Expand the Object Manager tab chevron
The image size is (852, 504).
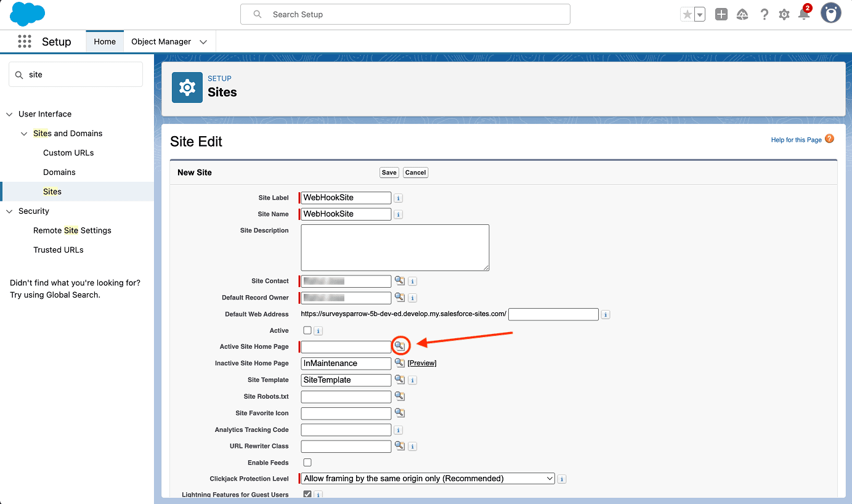203,42
